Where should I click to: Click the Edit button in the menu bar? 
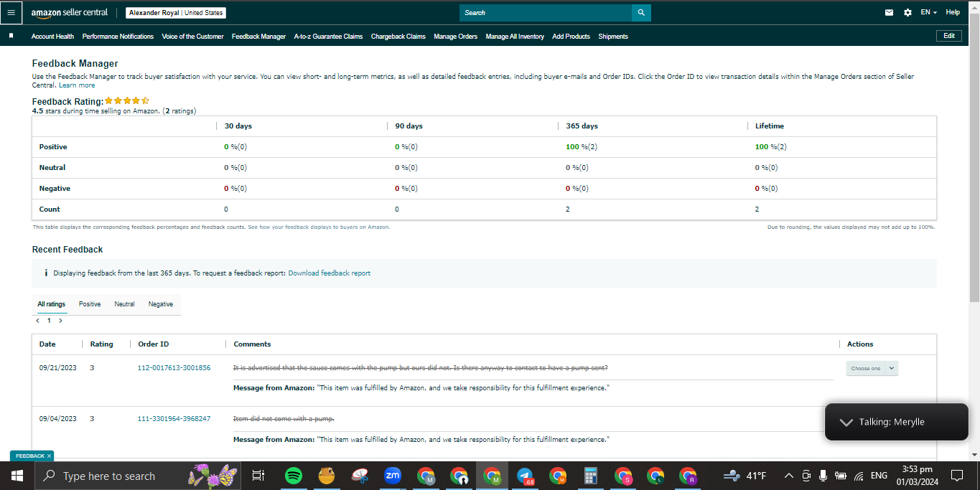click(949, 36)
